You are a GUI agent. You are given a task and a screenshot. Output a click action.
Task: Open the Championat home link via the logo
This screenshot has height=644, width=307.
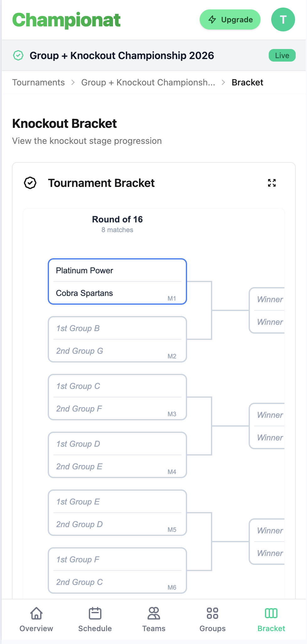[66, 19]
